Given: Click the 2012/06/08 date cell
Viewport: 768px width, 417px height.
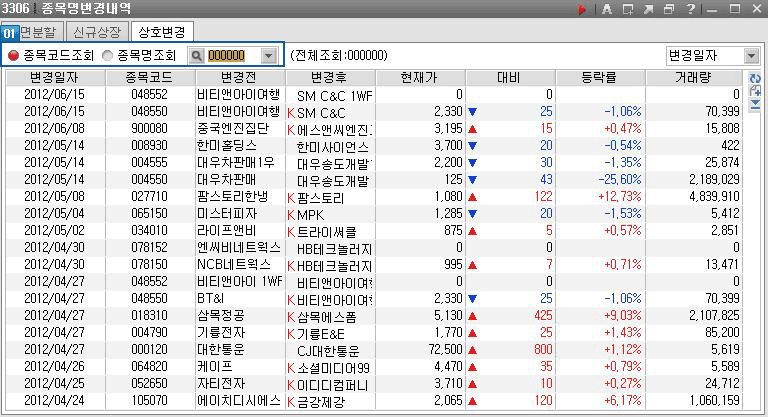Looking at the screenshot, I should click(x=55, y=129).
